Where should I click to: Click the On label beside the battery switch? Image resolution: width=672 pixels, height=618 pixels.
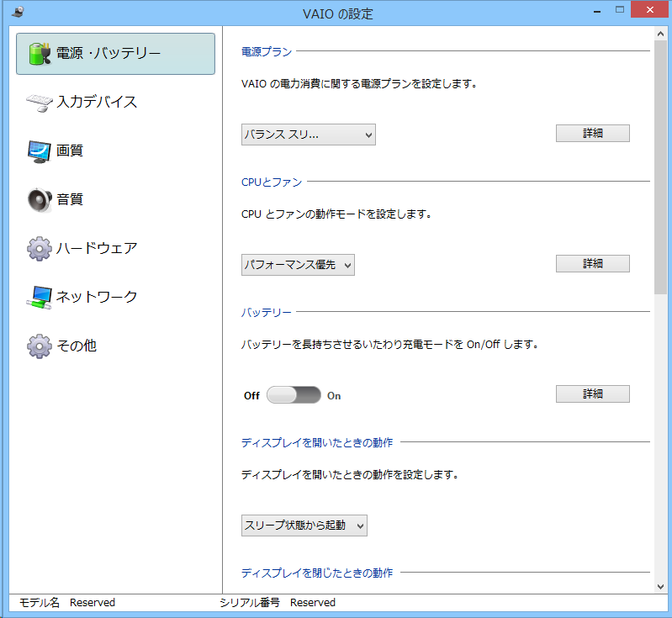334,395
